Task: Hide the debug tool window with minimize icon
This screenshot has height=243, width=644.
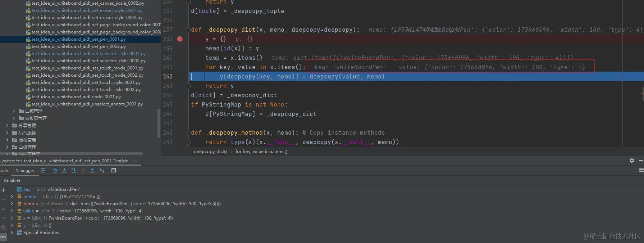Action: pos(641,161)
